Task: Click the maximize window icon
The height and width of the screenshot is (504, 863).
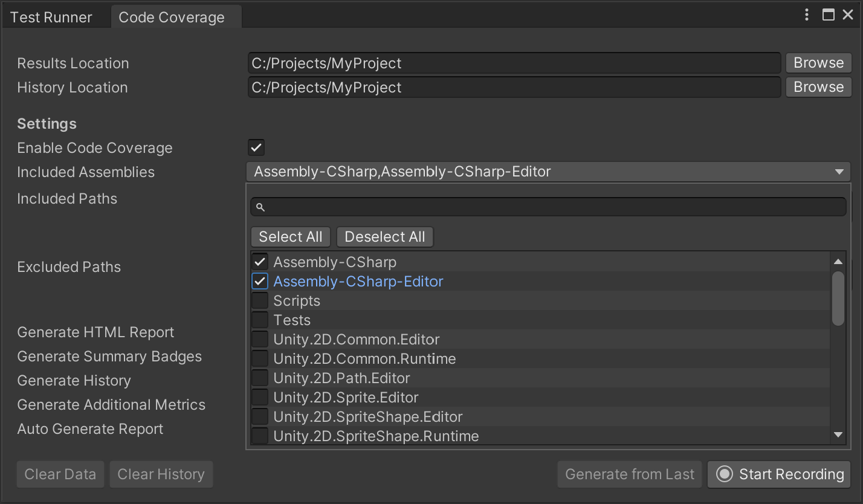Action: pyautogui.click(x=828, y=15)
